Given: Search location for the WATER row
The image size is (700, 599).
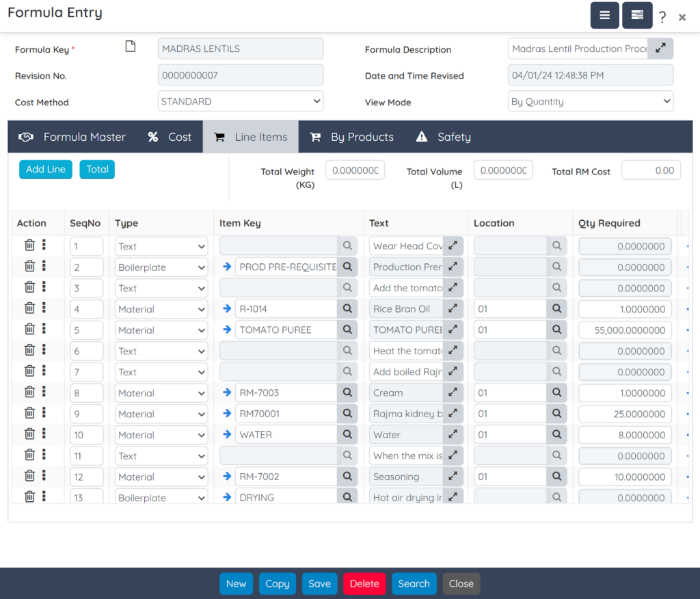Looking at the screenshot, I should 556,435.
